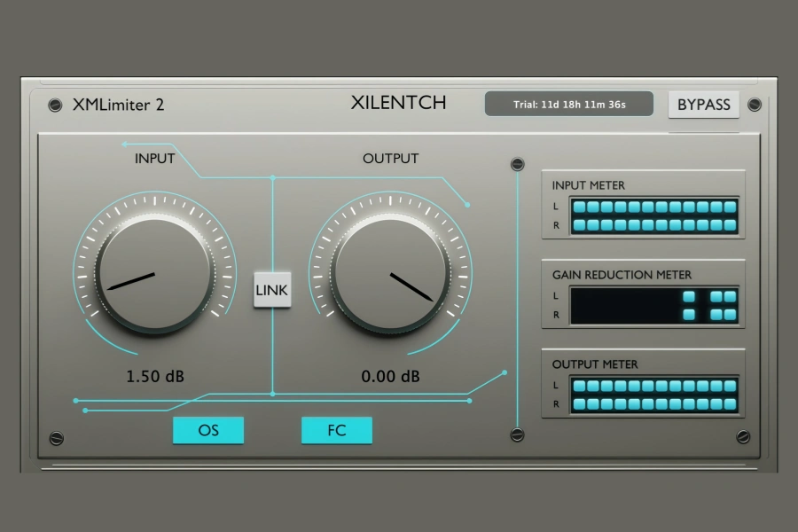Click the trial countdown display

click(569, 104)
